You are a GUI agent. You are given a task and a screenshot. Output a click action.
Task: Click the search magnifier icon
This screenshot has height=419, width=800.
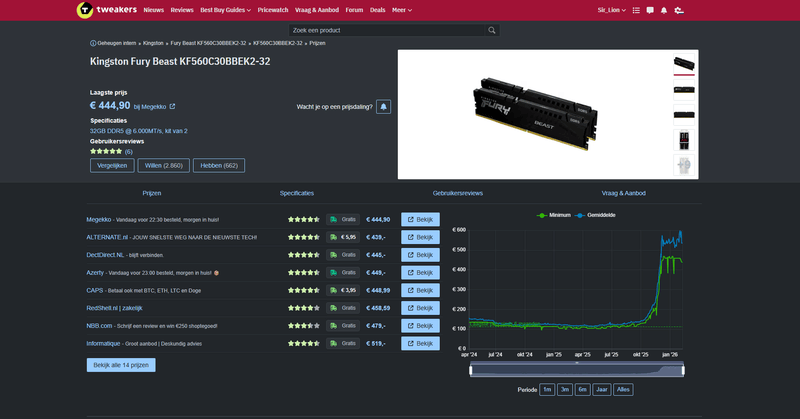(x=492, y=31)
